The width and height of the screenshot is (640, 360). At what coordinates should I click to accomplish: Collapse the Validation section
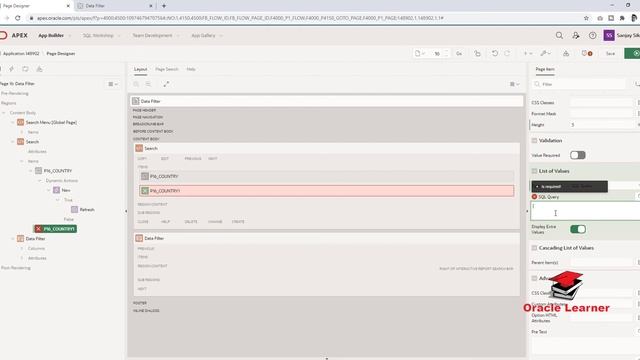click(534, 140)
